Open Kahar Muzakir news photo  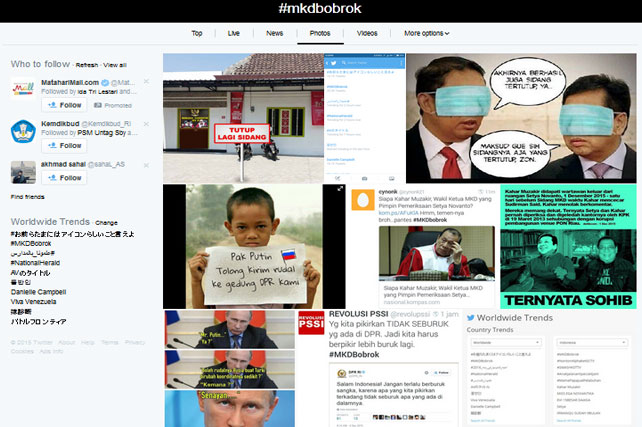pyautogui.click(x=436, y=253)
